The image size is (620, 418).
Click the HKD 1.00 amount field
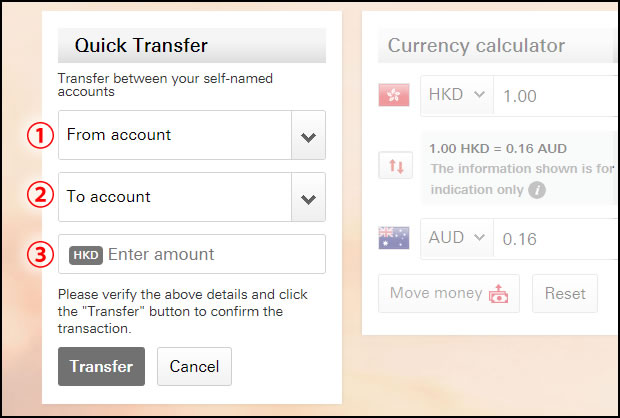[556, 96]
